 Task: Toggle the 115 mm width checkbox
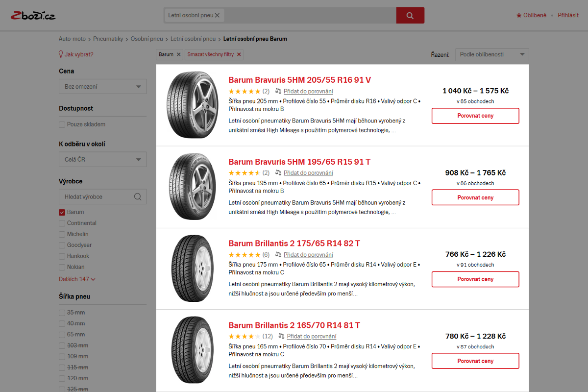pos(62,367)
